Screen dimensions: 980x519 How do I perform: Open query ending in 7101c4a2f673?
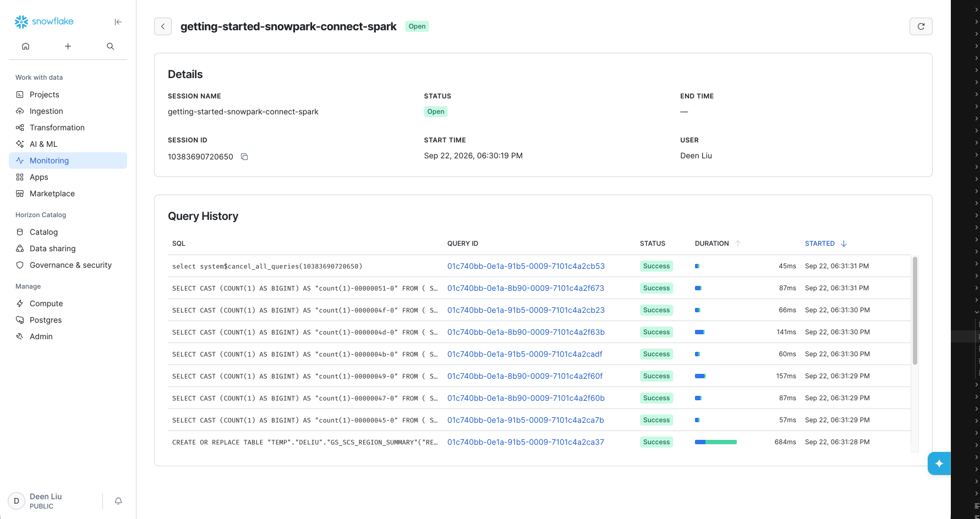(x=525, y=288)
